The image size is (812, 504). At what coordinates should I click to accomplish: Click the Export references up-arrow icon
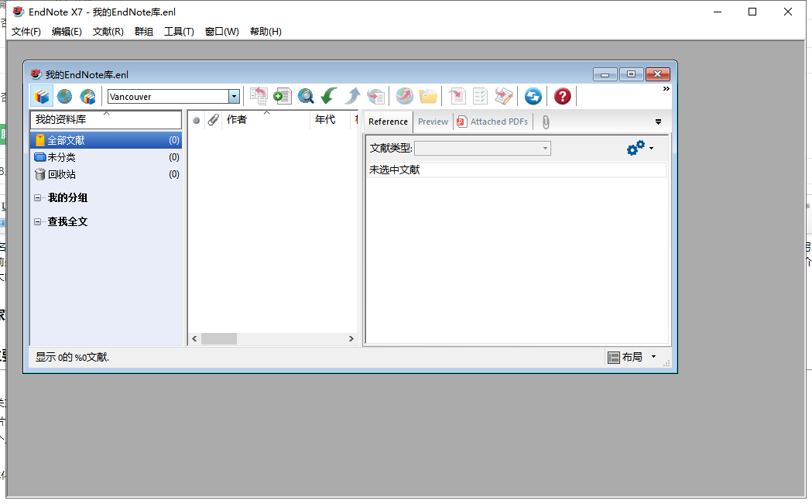(x=351, y=96)
